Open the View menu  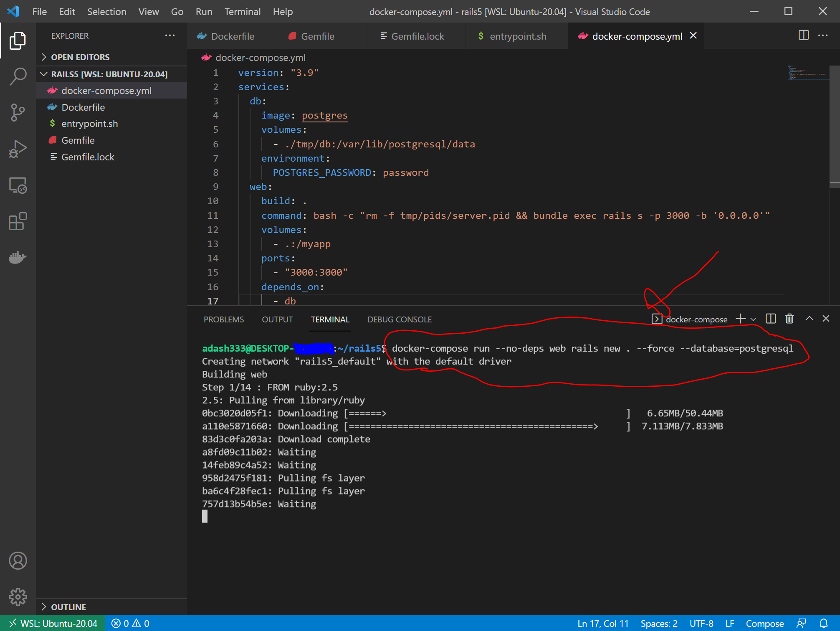pyautogui.click(x=149, y=12)
